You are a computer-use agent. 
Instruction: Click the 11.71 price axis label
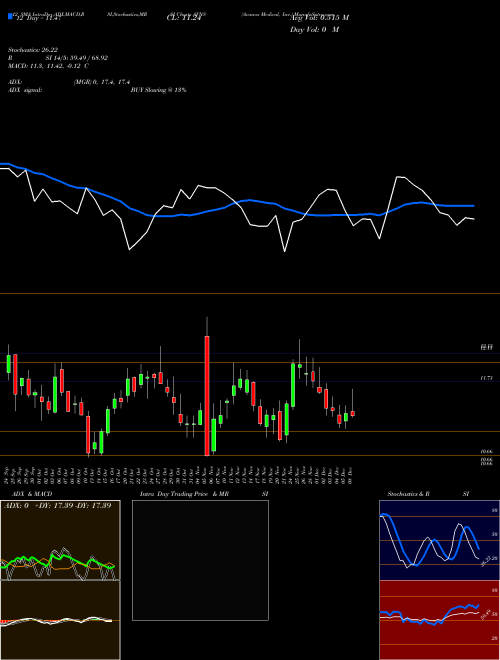[x=487, y=378]
